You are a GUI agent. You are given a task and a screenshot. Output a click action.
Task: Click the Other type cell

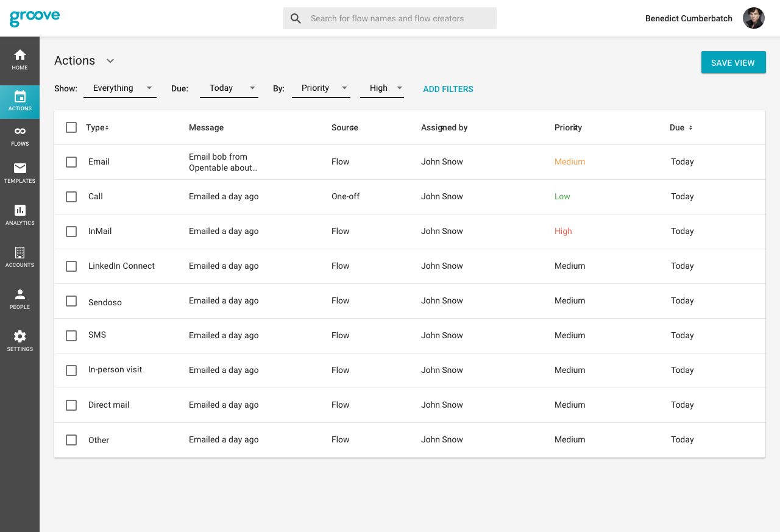coord(99,440)
